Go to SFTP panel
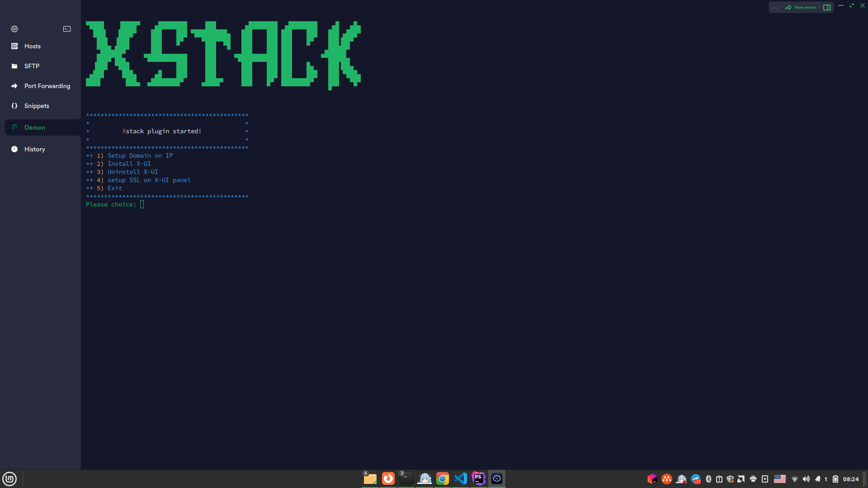 tap(32, 66)
